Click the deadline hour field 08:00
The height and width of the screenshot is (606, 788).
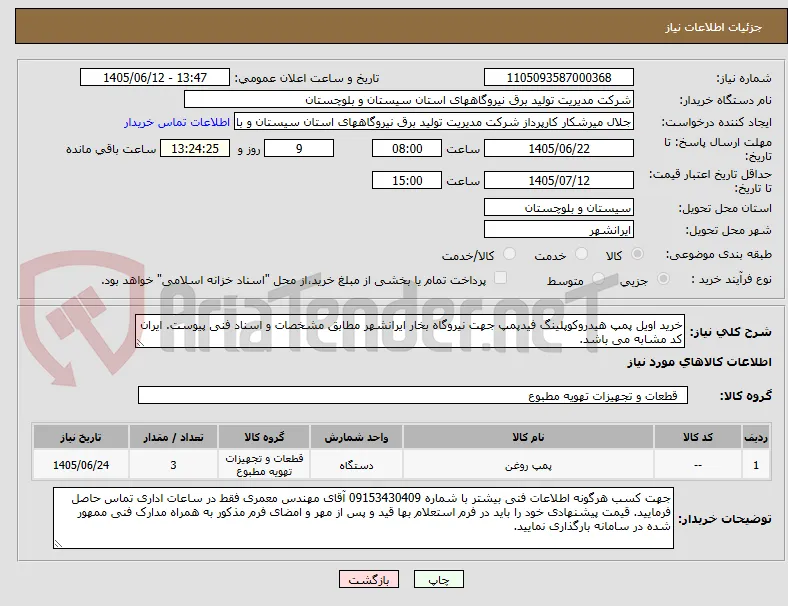407,148
